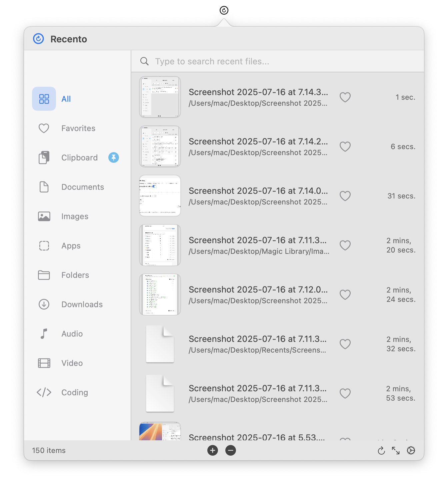
Task: Select the Audio category icon
Action: pyautogui.click(x=44, y=334)
